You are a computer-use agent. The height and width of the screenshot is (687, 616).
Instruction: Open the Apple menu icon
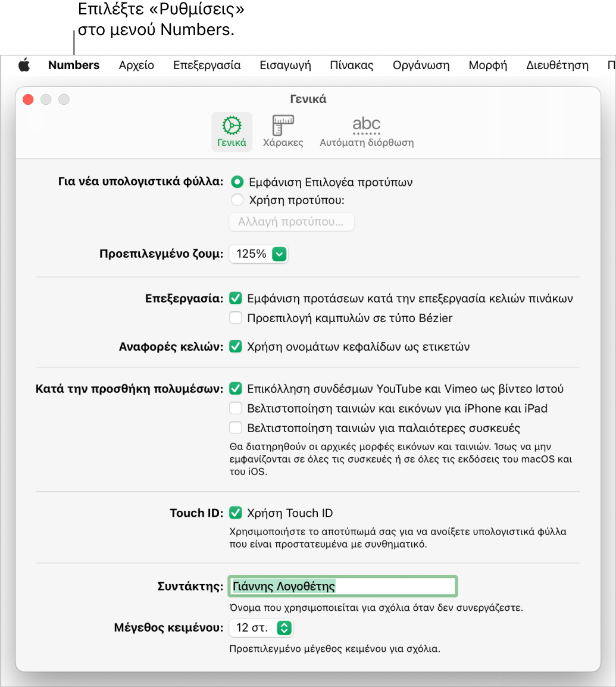coord(24,65)
